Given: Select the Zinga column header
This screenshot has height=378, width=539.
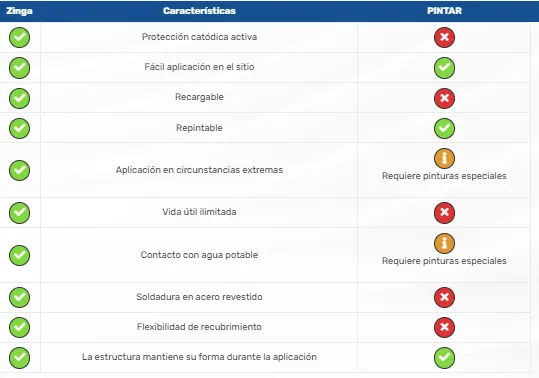Looking at the screenshot, I should pyautogui.click(x=19, y=11).
